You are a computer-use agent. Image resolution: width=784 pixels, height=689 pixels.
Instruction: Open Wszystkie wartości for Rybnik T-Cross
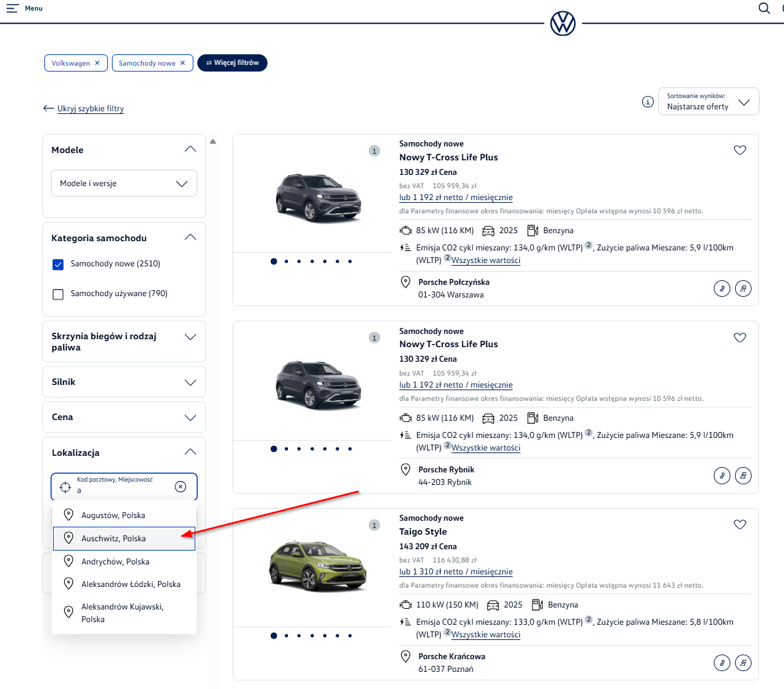(x=485, y=448)
